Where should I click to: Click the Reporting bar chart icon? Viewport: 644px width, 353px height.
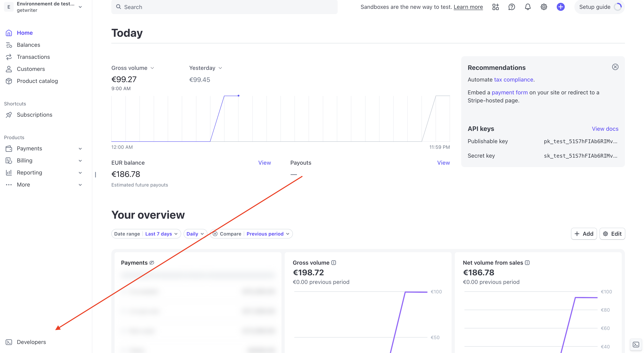pyautogui.click(x=9, y=173)
